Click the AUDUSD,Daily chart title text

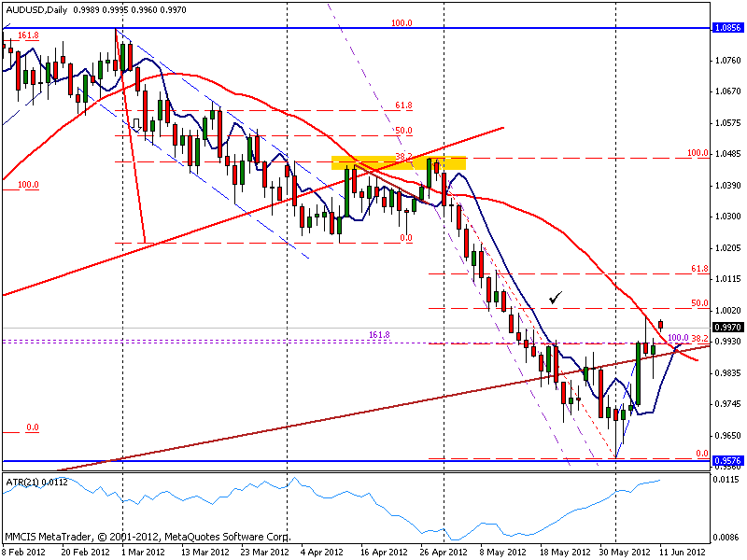36,9
